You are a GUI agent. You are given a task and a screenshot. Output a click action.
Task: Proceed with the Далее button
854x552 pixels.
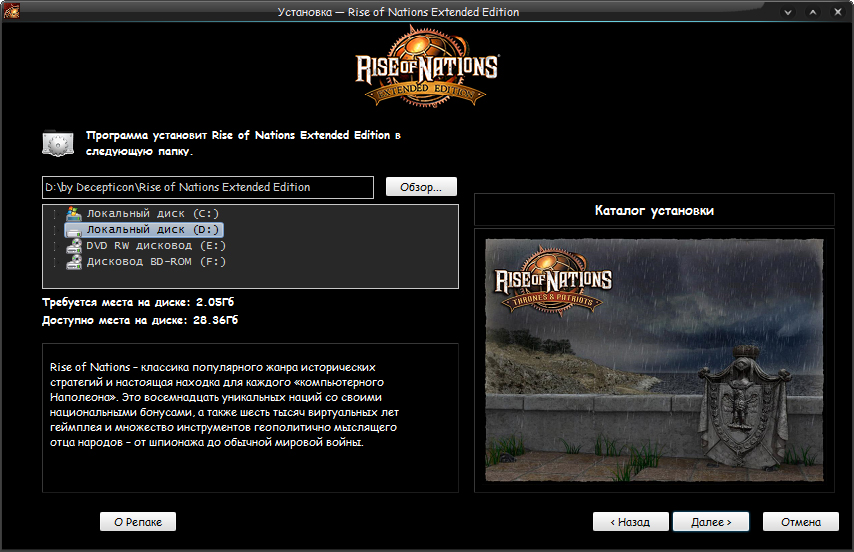[x=710, y=522]
